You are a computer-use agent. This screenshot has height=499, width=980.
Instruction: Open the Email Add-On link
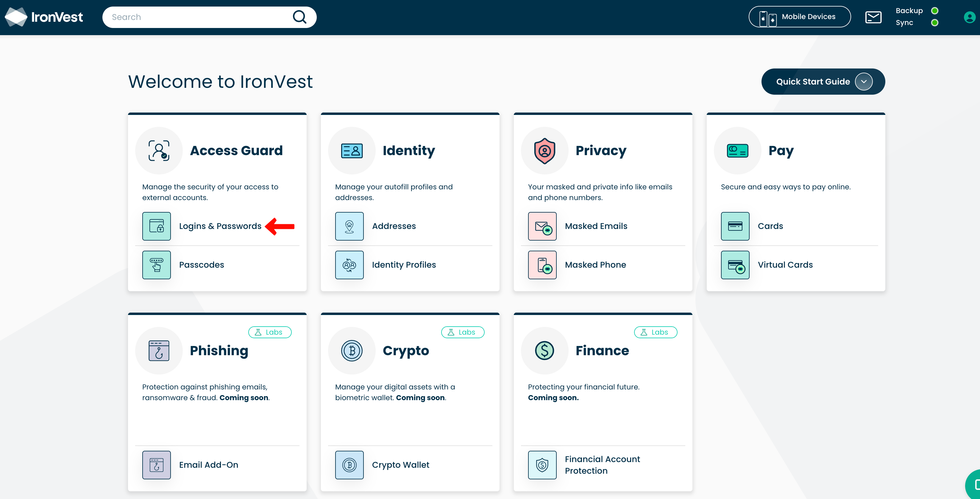(208, 465)
